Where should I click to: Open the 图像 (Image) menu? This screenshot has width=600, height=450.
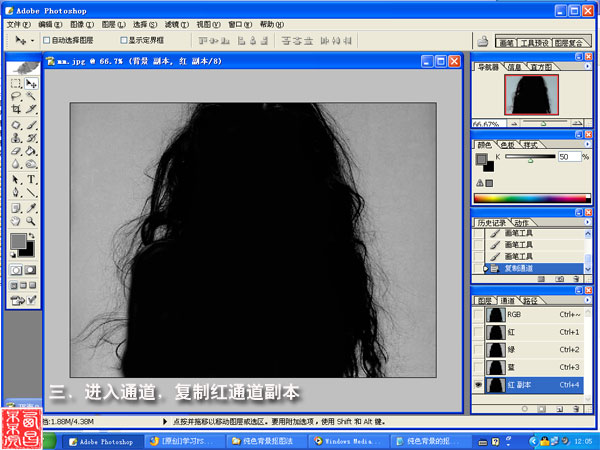[82, 24]
